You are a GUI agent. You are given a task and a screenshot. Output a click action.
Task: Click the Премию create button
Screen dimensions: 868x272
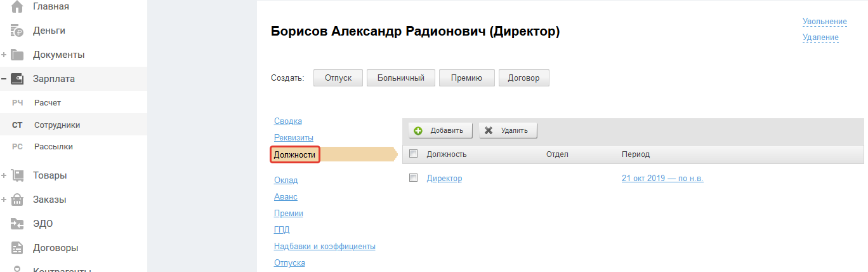pos(466,78)
